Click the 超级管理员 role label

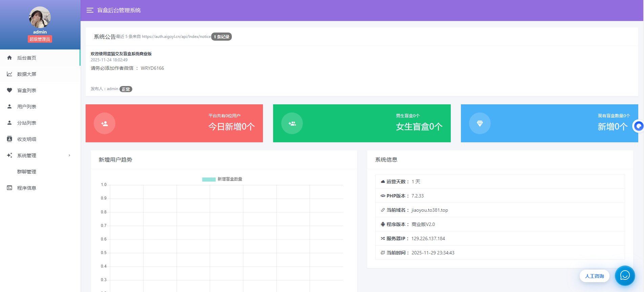click(x=40, y=39)
